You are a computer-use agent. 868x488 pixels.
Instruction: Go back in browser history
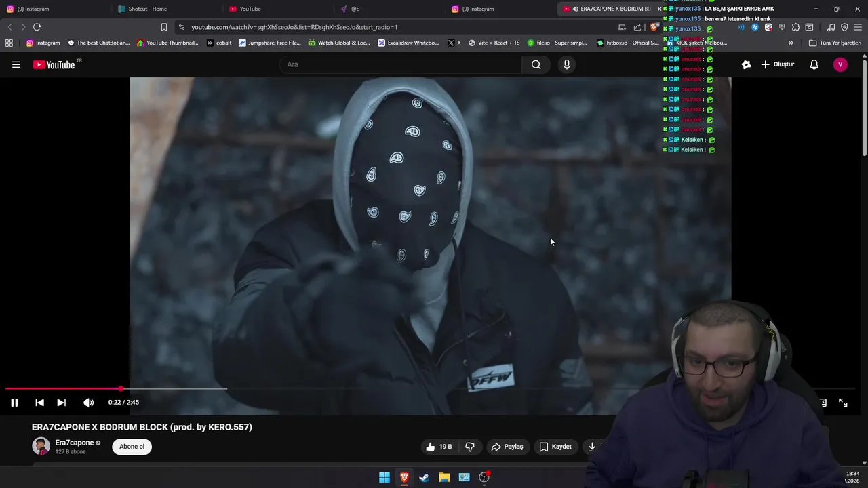9,27
